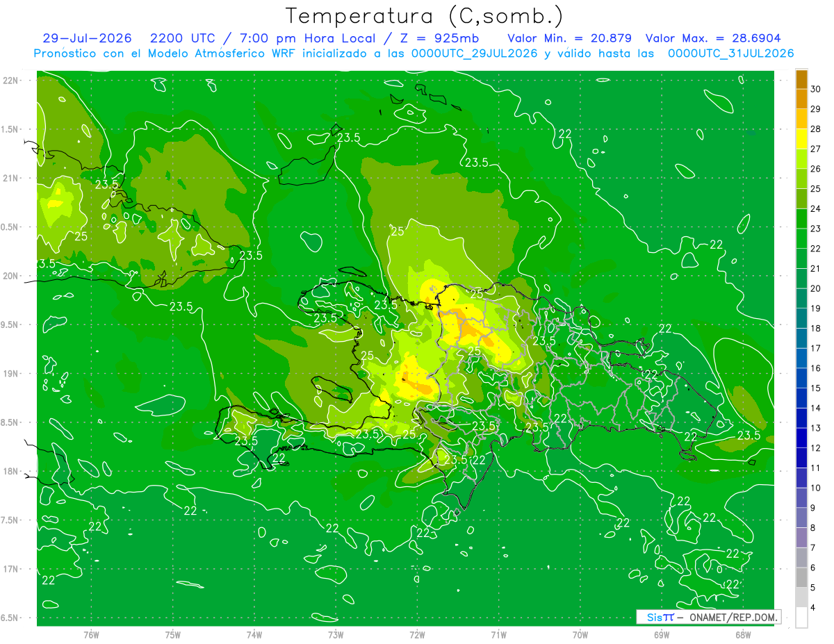Click the color bar label "18"
834x644 pixels.
tap(816, 328)
